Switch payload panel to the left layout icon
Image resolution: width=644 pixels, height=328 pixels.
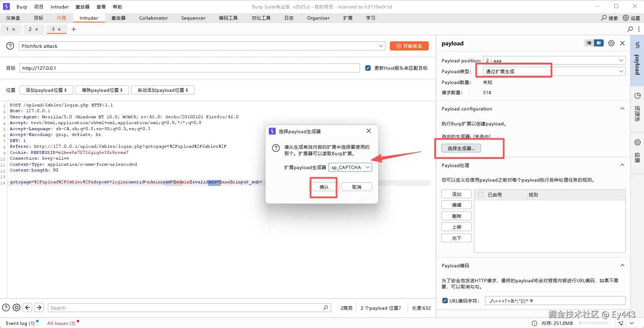click(589, 43)
